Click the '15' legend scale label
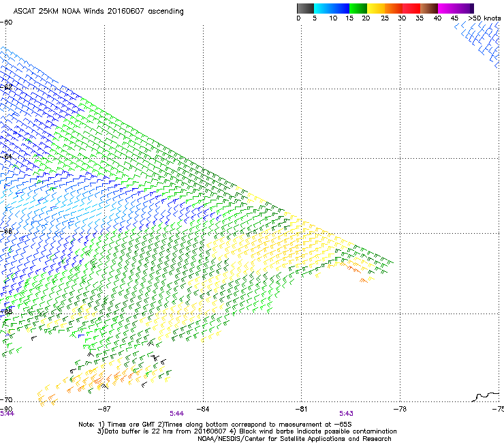This screenshot has height=443, width=504. point(349,18)
